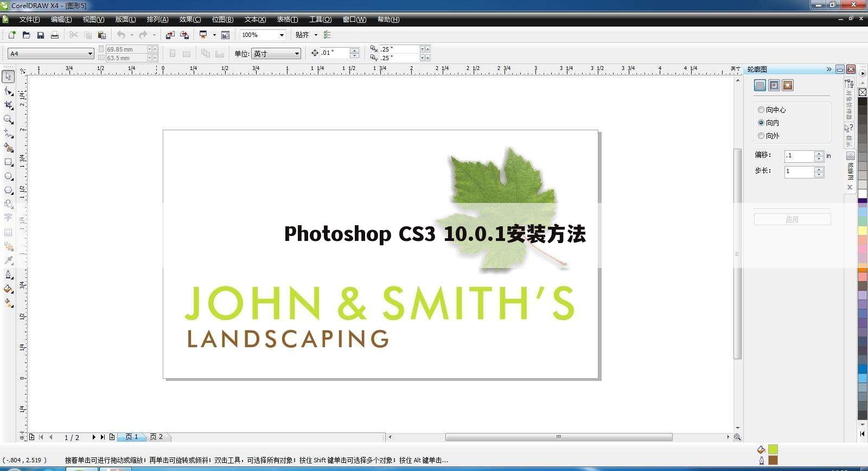Viewport: 868px width, 471px height.
Task: Select the Table tool
Action: [9, 232]
